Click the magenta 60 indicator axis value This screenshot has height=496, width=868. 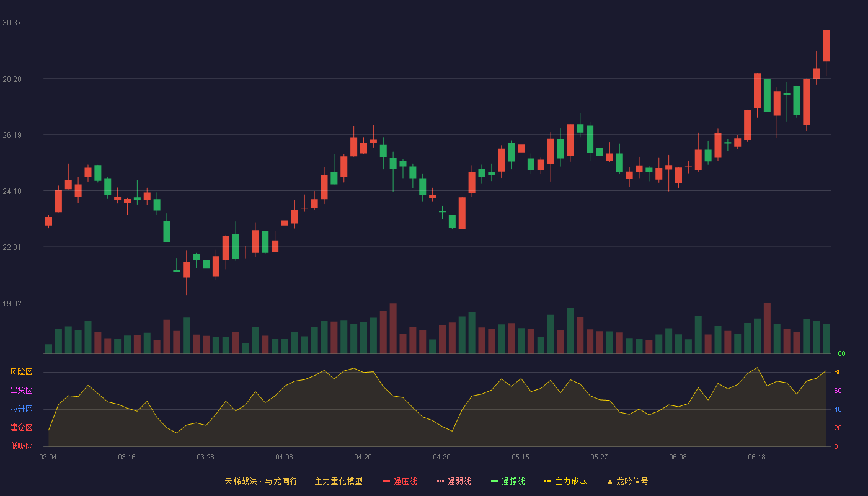(x=838, y=391)
